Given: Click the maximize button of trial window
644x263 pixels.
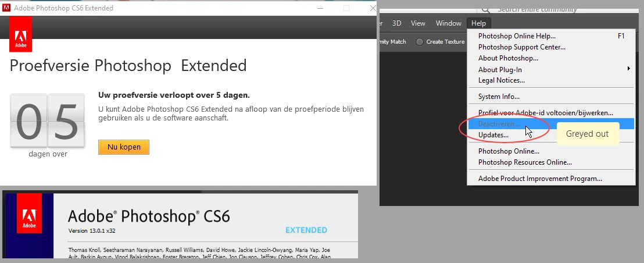Looking at the screenshot, I should tap(346, 8).
